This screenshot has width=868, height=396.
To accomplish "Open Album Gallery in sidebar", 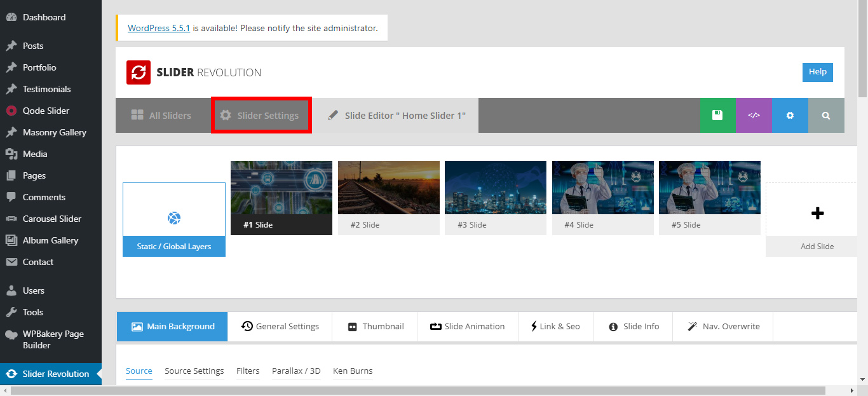I will click(51, 240).
